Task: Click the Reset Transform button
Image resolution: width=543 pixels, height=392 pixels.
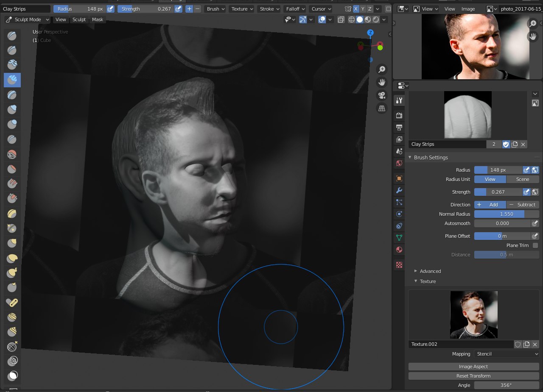Action: tap(473, 376)
